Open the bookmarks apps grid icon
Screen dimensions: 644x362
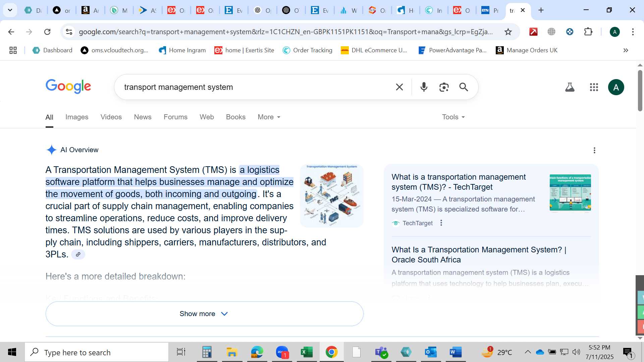click(x=13, y=50)
